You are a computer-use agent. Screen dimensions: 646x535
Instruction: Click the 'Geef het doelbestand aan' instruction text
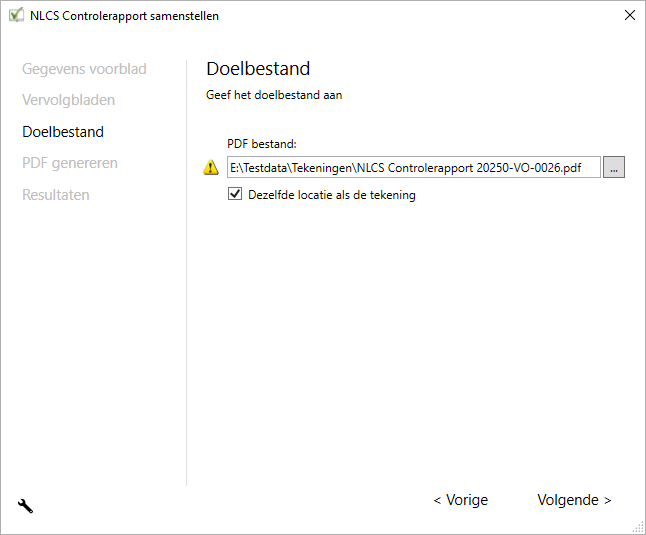[274, 96]
